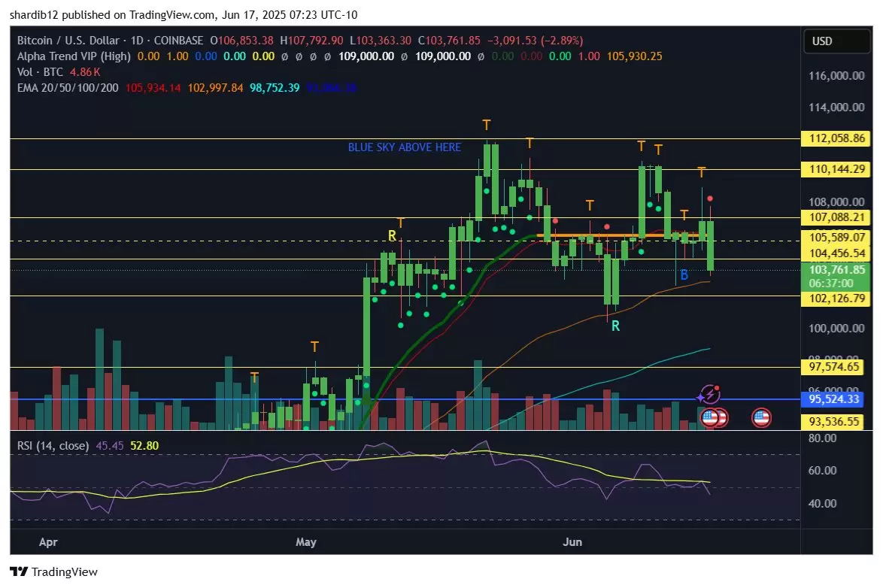Click the RSI value 45.45
The width and height of the screenshot is (883, 588).
point(110,445)
